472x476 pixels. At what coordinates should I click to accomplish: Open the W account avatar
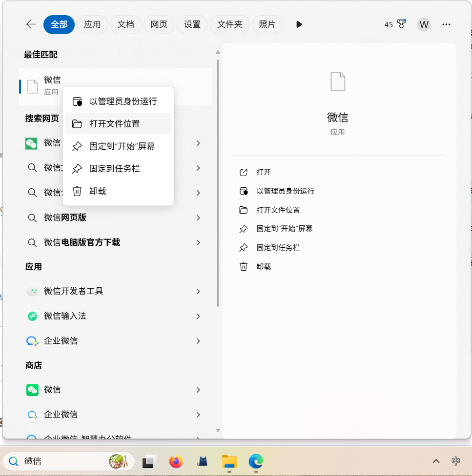[424, 24]
